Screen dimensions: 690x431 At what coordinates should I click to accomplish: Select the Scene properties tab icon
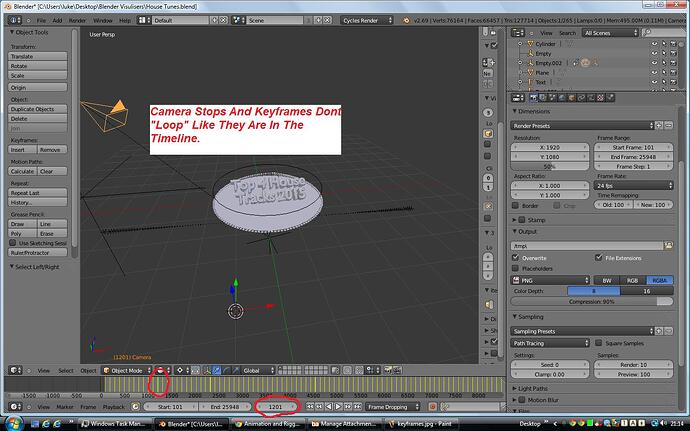point(552,97)
